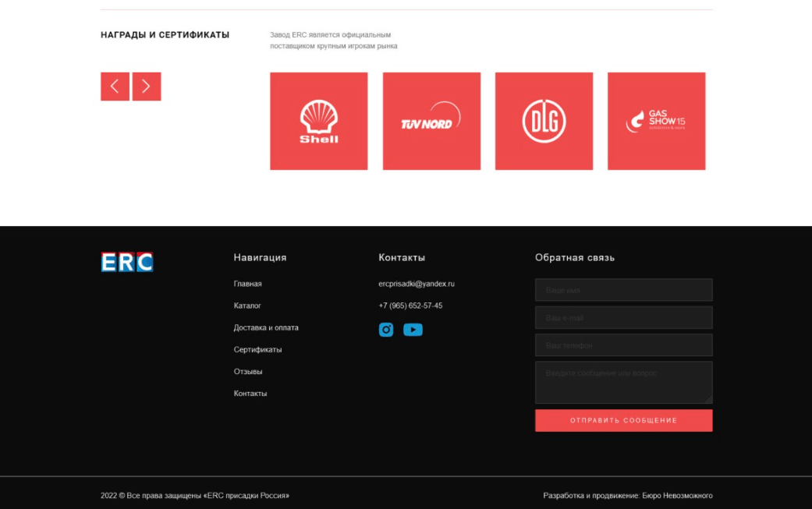
Task: Open Сертификаты footer link
Action: coord(257,350)
